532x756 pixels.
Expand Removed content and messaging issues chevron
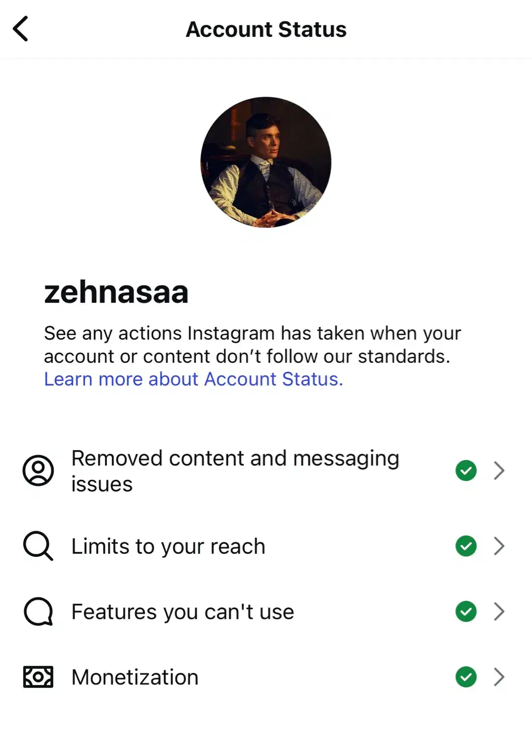click(x=499, y=471)
